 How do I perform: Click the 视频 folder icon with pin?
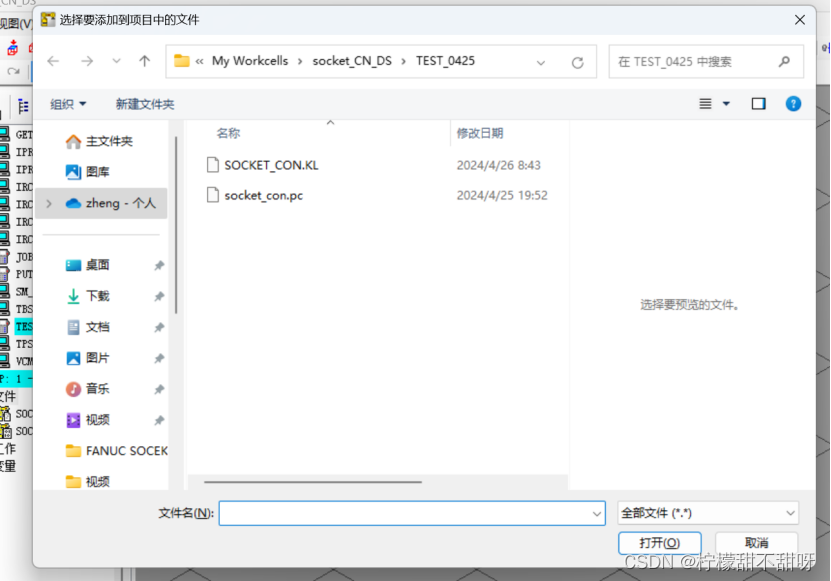(73, 420)
